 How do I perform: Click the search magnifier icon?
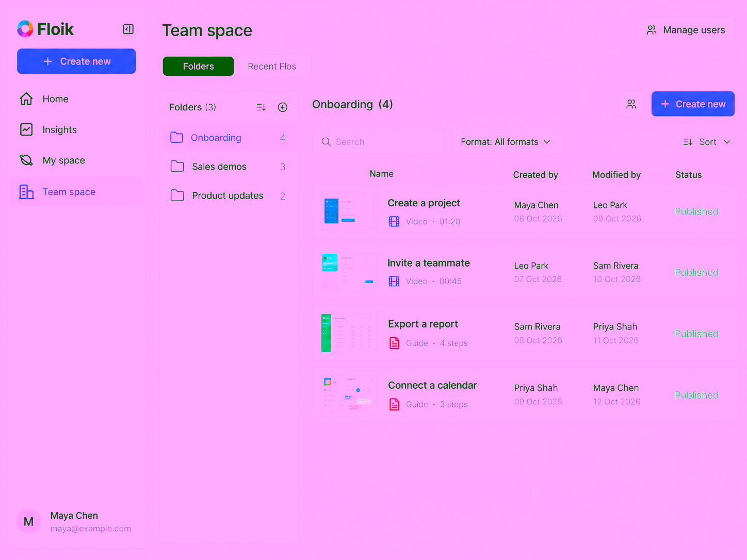(326, 142)
